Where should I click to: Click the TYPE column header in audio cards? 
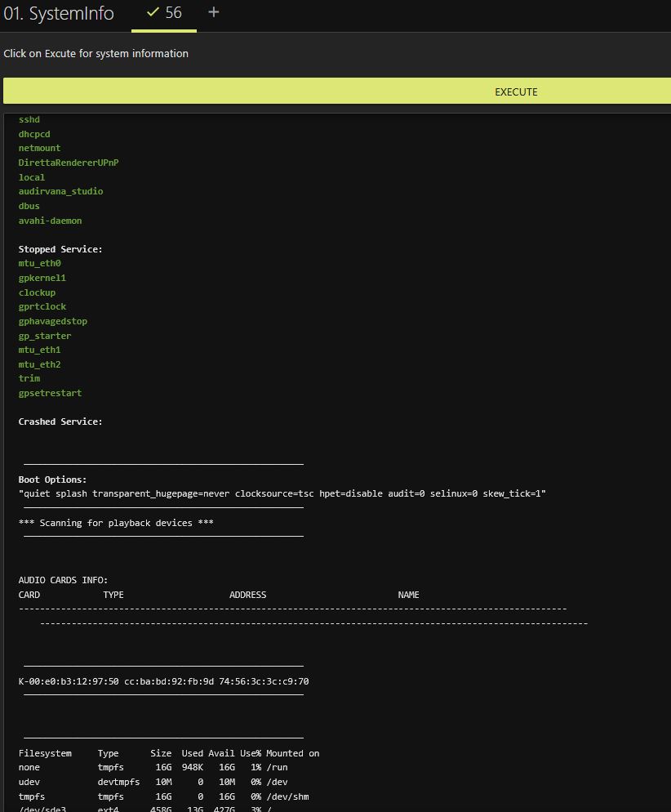tap(113, 595)
